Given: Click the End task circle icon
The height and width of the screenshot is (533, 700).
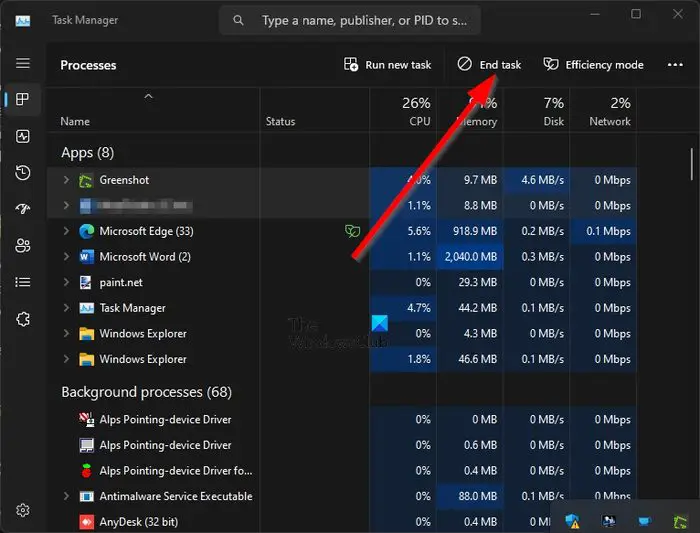Looking at the screenshot, I should 464,64.
